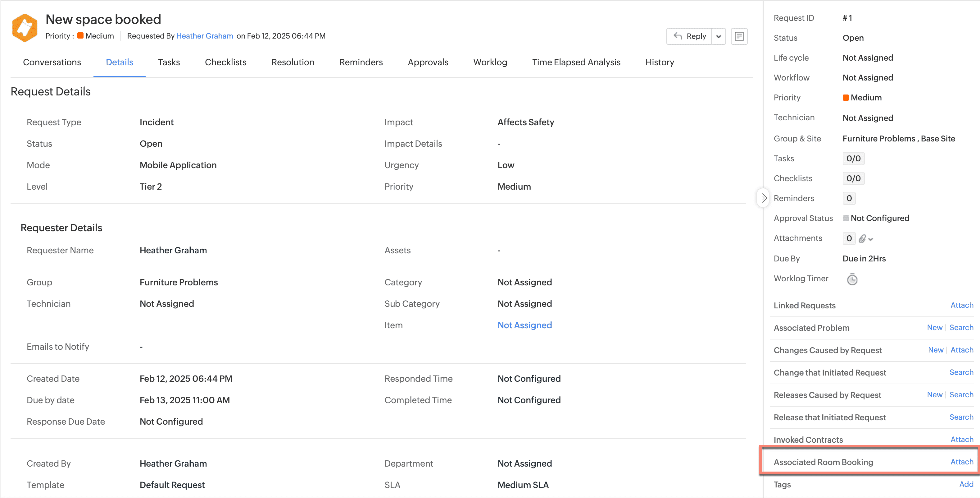Open the attachments dropdown chevron

point(871,239)
